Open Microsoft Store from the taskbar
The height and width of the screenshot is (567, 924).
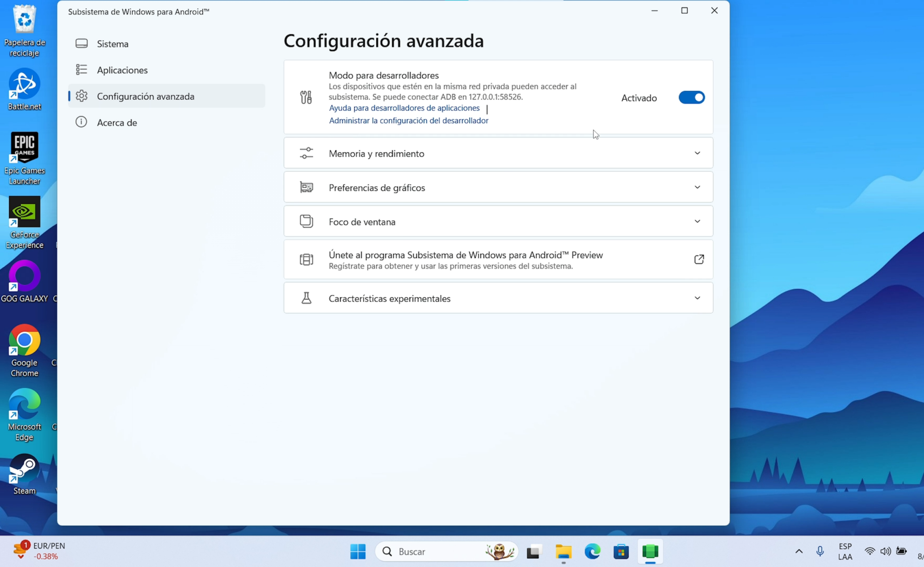coord(621,552)
